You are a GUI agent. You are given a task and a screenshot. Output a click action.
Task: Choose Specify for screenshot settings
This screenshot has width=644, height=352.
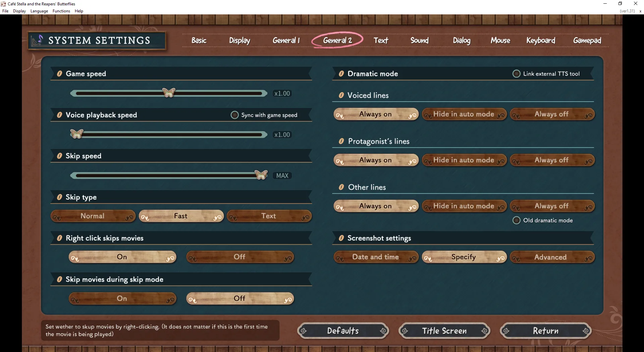coord(464,257)
